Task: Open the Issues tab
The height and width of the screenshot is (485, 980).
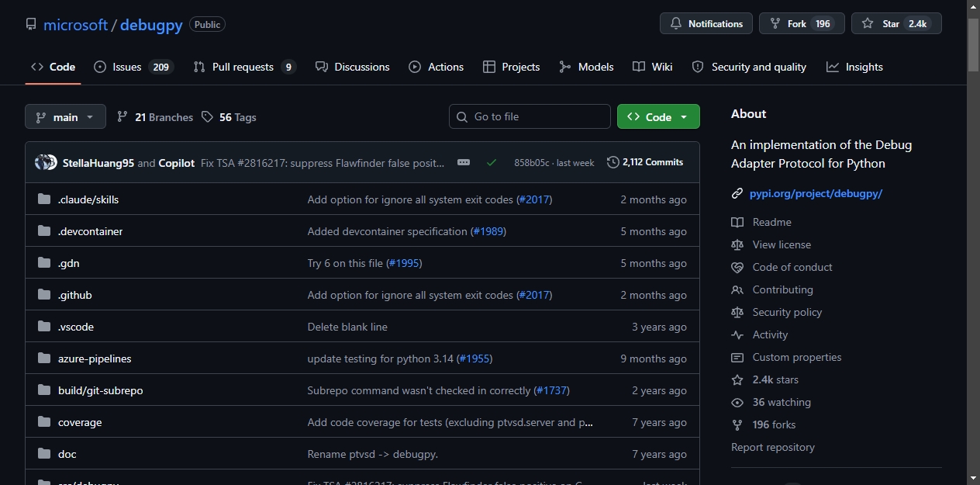Action: pyautogui.click(x=133, y=67)
